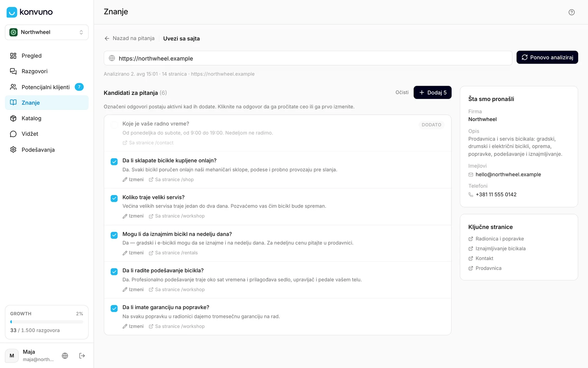This screenshot has width=588, height=368.
Task: Click the globe language icon near Maja
Action: click(x=65, y=355)
